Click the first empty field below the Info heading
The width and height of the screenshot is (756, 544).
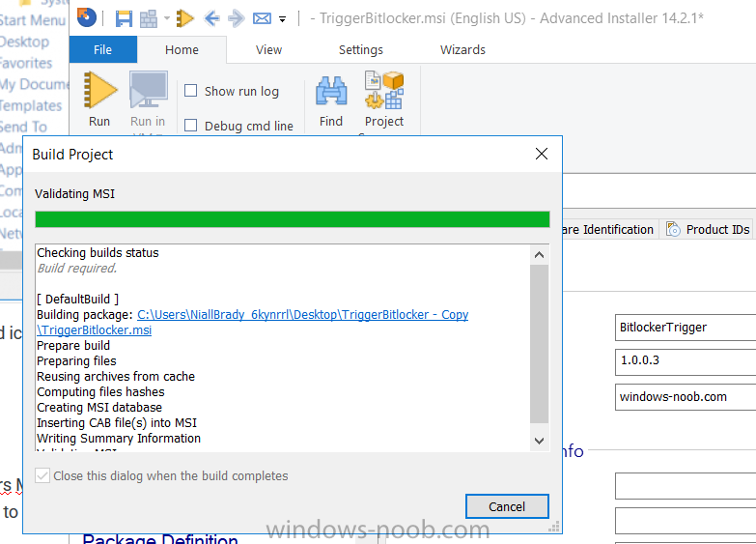click(686, 486)
